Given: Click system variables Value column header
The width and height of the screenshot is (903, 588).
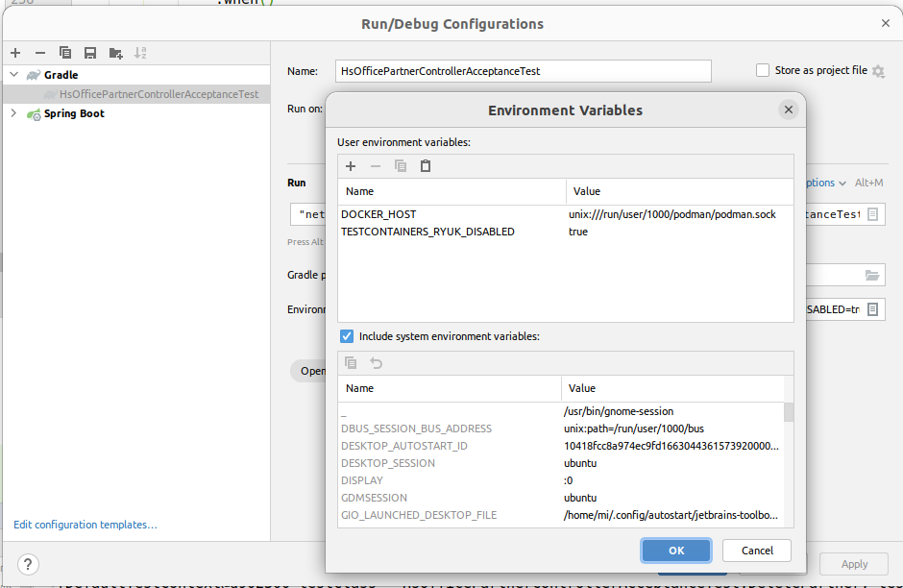Looking at the screenshot, I should click(x=672, y=388).
